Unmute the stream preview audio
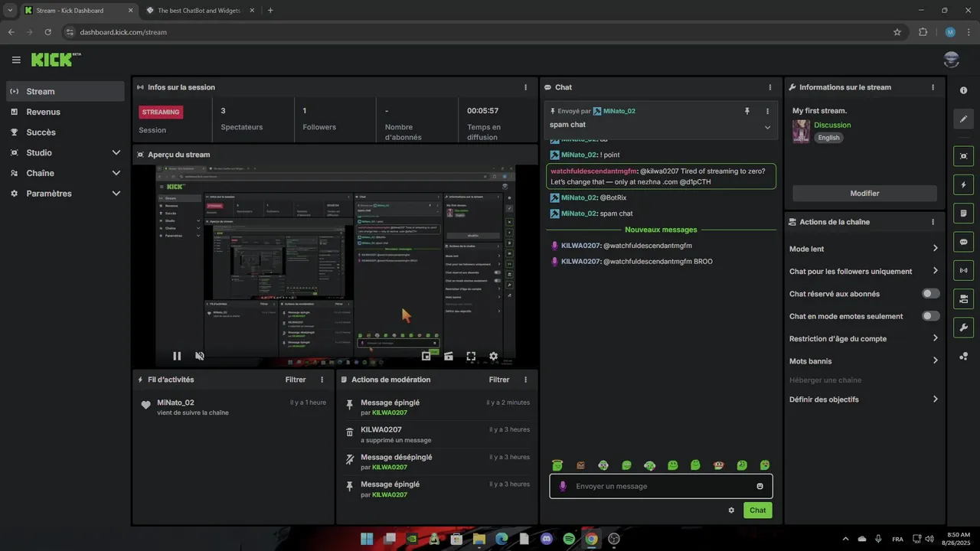This screenshot has height=551, width=980. click(200, 356)
